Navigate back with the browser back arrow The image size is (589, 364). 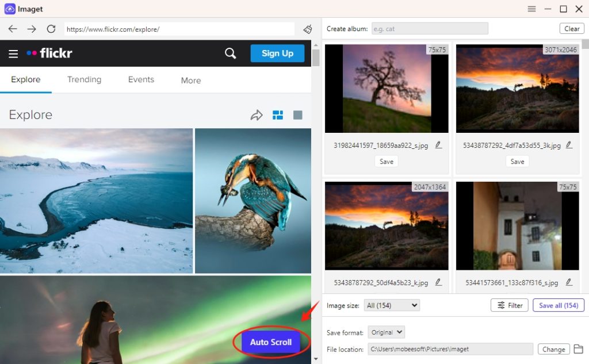click(13, 29)
